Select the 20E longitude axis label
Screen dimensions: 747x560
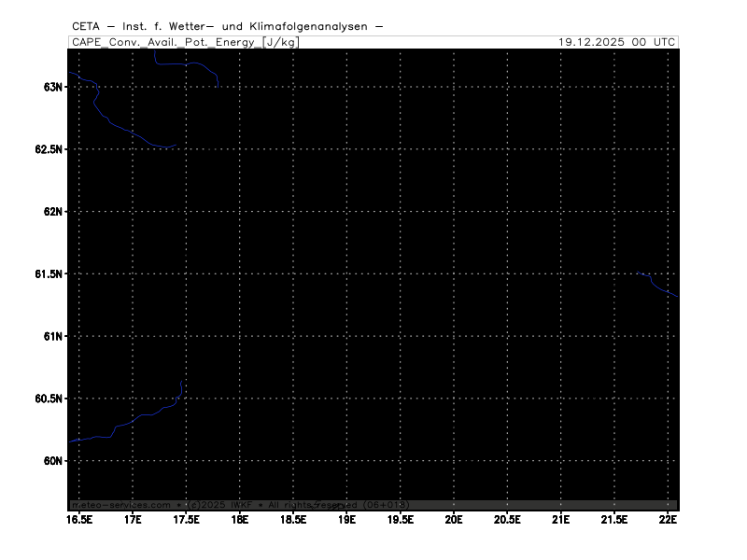click(455, 519)
